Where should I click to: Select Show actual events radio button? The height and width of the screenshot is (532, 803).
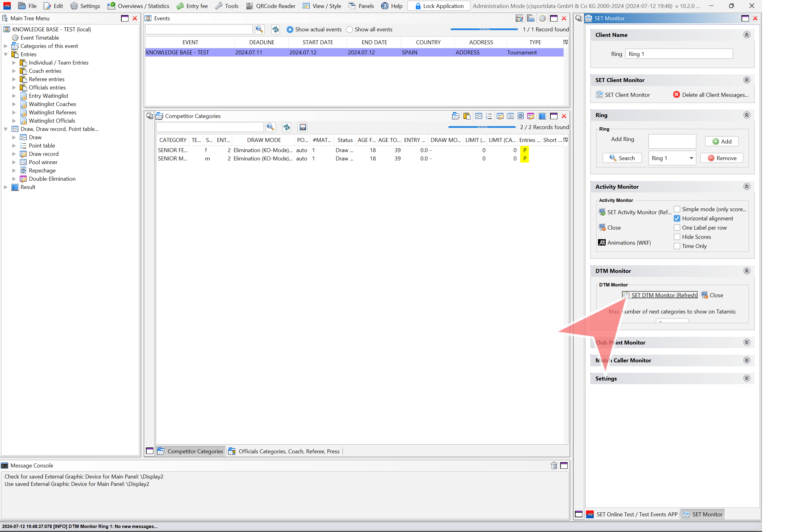click(289, 30)
